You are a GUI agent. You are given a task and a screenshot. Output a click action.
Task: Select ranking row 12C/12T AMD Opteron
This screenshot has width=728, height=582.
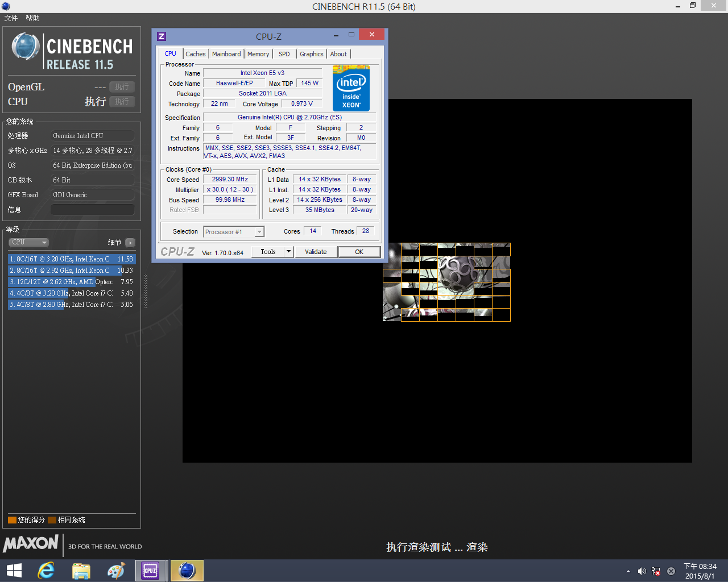coord(72,282)
